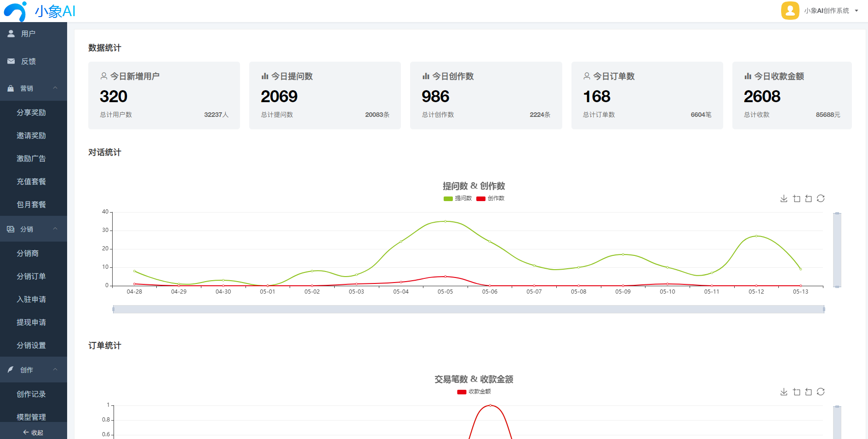Image resolution: width=868 pixels, height=439 pixels.
Task: Restore the 提问数 chart view
Action: 821,198
